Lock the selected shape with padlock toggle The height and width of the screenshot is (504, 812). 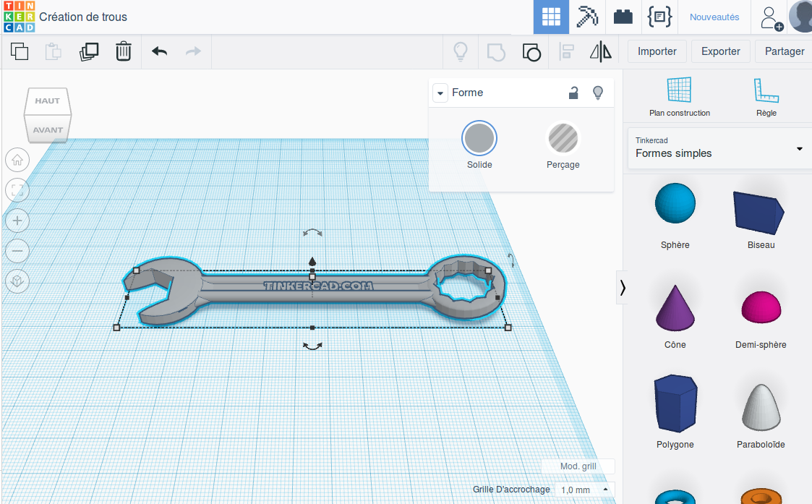tap(573, 93)
